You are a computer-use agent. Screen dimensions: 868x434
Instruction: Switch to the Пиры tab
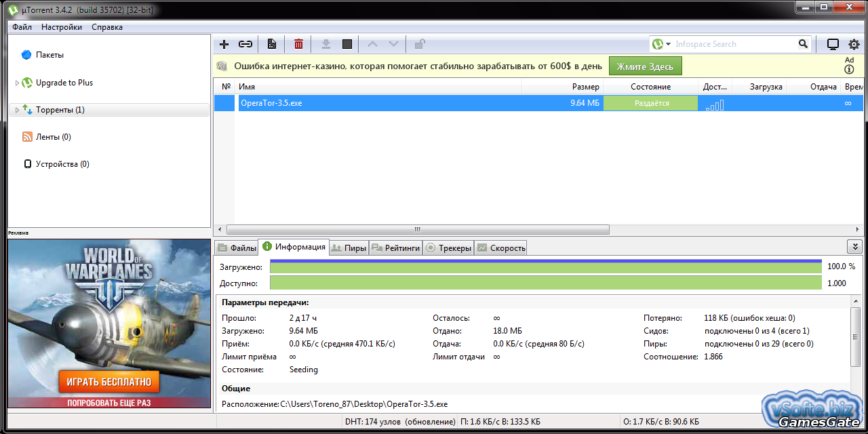pos(349,248)
